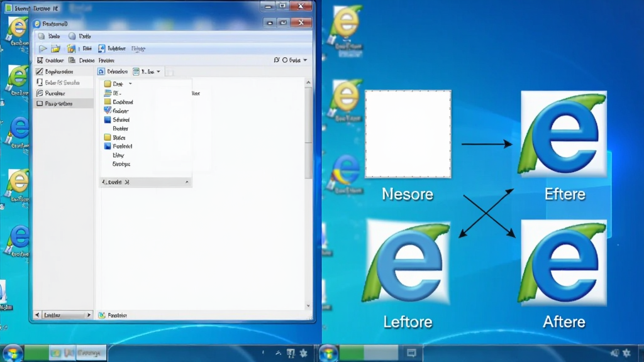
Task: Click the speaker icon in right system tray
Action: coord(614,353)
